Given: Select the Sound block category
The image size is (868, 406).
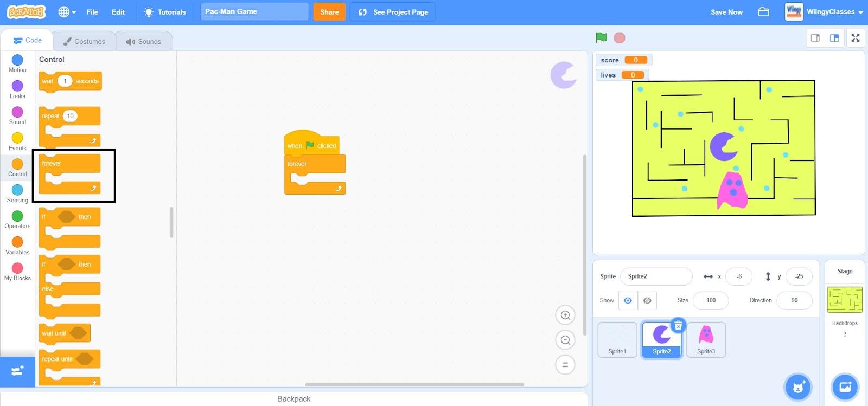Looking at the screenshot, I should point(17,115).
